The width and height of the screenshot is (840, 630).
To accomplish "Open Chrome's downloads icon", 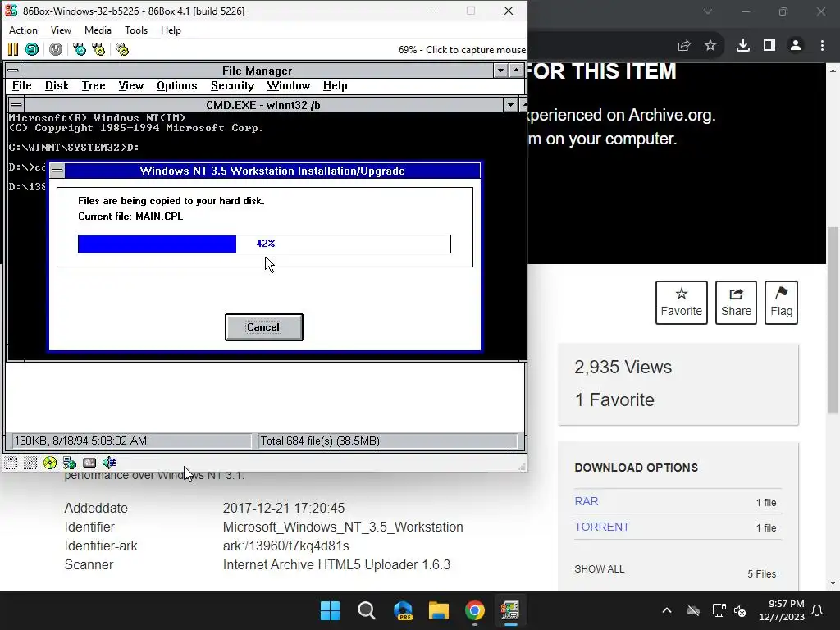I will (743, 46).
